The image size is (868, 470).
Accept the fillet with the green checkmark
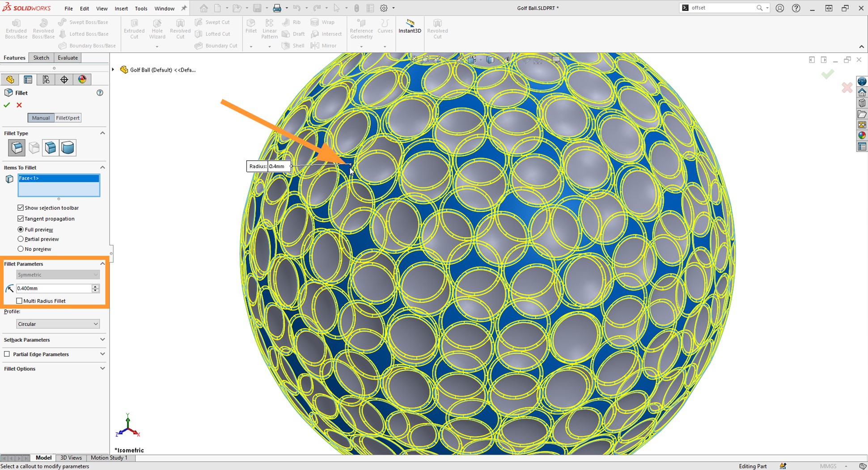point(6,105)
